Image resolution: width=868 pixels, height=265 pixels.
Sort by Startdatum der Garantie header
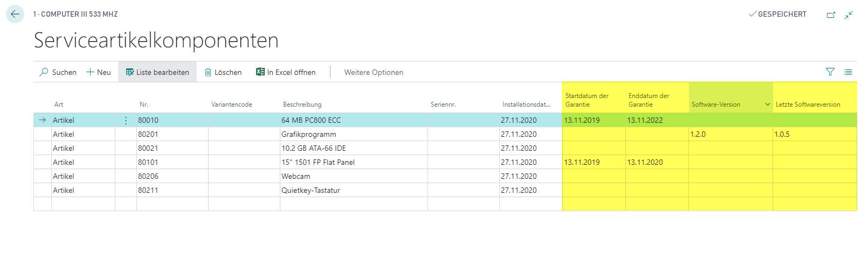pyautogui.click(x=587, y=100)
